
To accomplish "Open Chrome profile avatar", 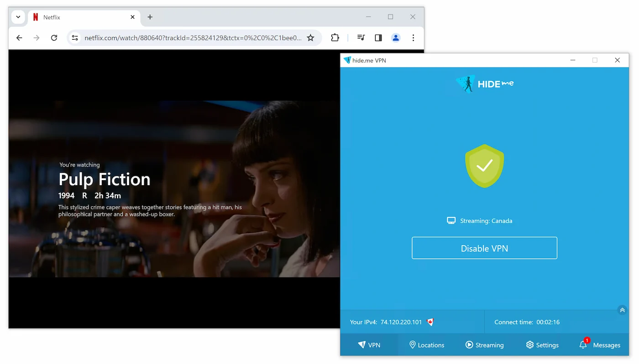I will [x=396, y=38].
